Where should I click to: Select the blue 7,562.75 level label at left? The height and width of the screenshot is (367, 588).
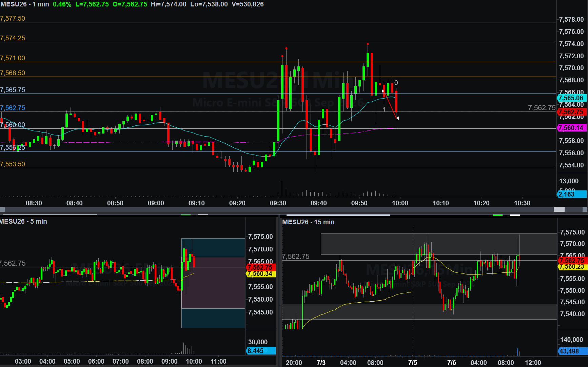(x=13, y=108)
